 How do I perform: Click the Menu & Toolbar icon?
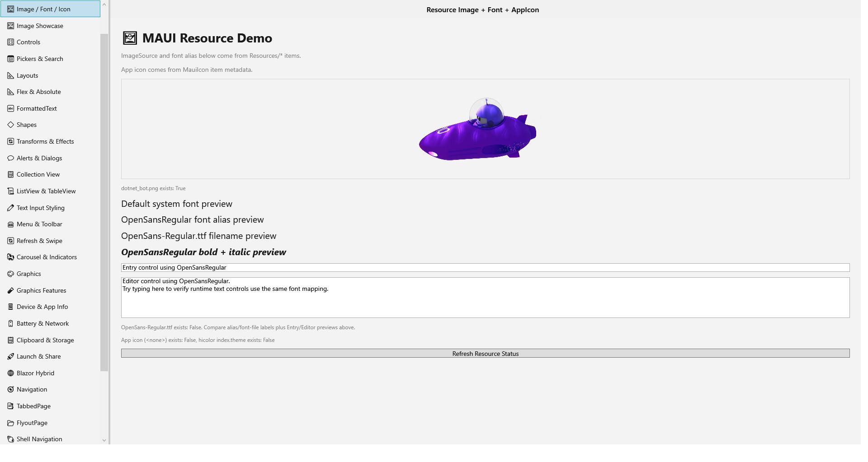click(10, 224)
